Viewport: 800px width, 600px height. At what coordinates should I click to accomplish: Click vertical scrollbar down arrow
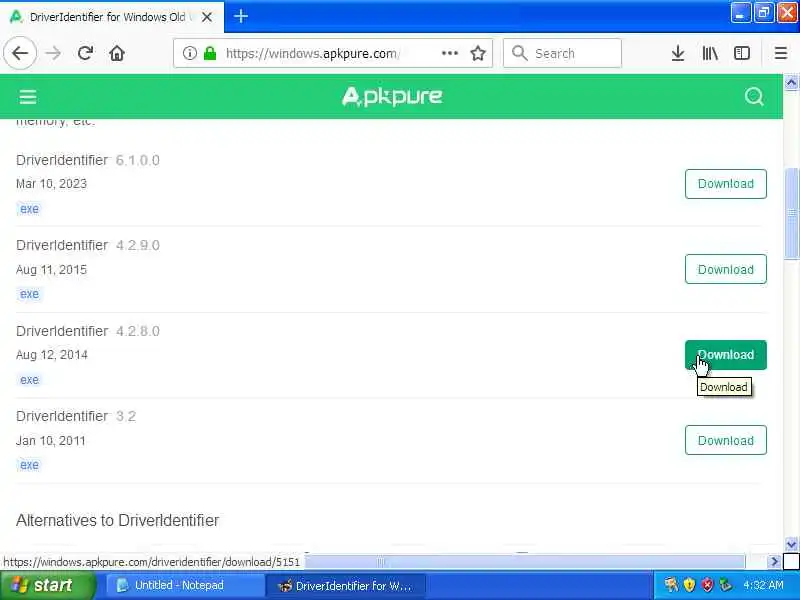click(x=791, y=545)
